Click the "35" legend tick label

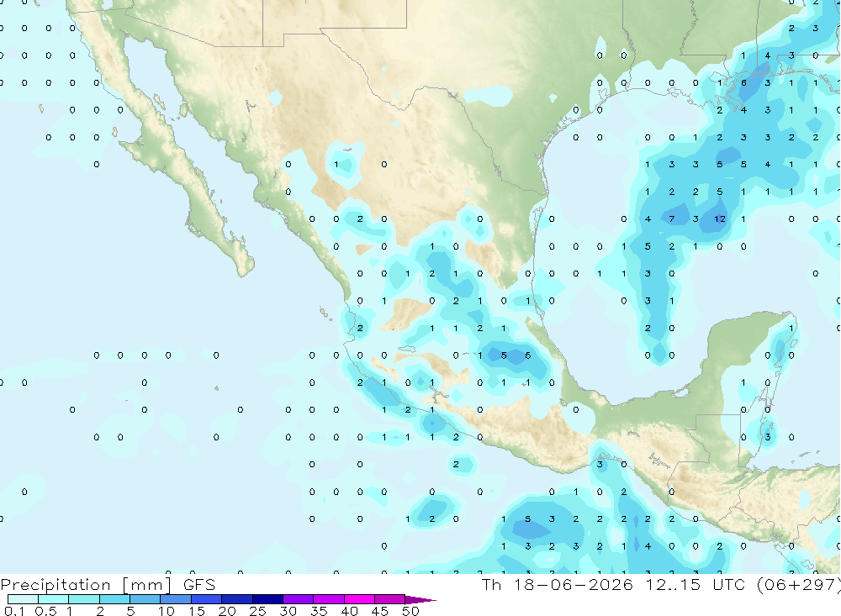(x=319, y=611)
